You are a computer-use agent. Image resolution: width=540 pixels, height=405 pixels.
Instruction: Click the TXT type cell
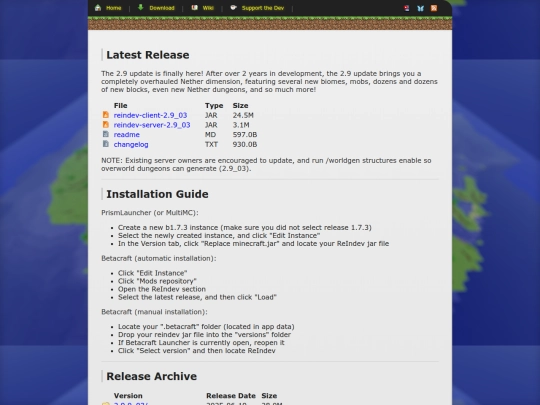(211, 144)
